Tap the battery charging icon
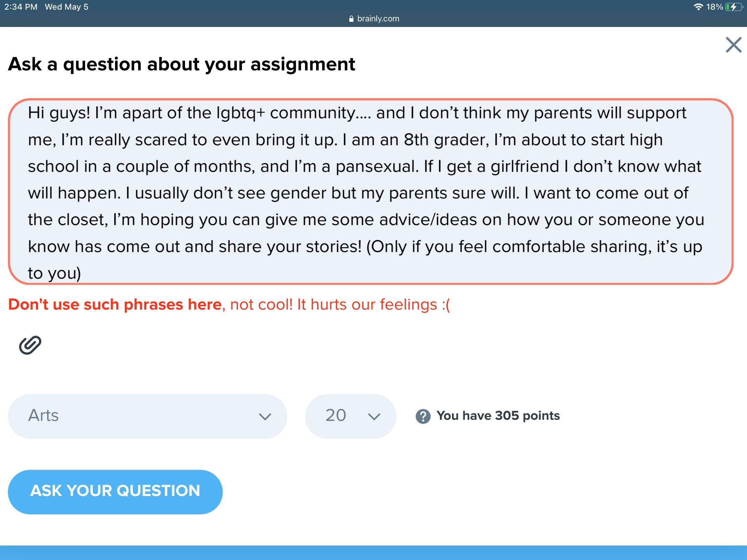Viewport: 747px width, 560px height. click(x=733, y=7)
